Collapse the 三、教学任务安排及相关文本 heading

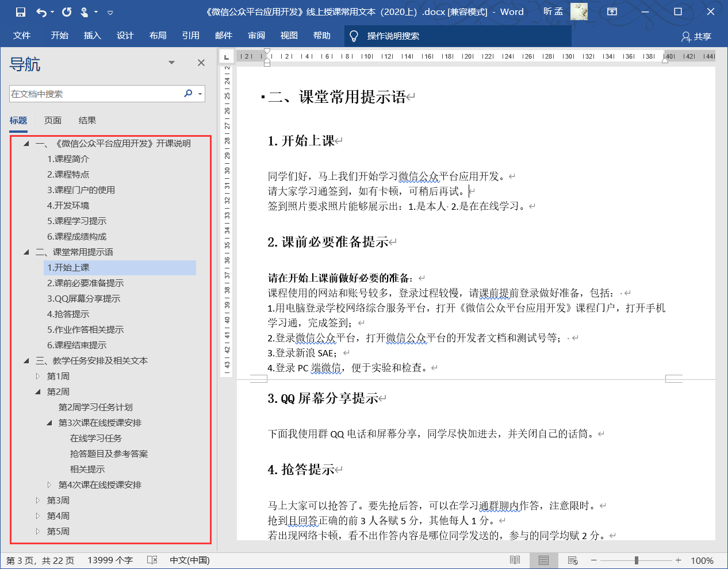pyautogui.click(x=26, y=361)
